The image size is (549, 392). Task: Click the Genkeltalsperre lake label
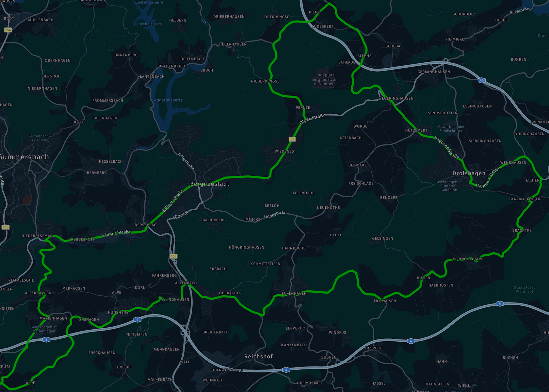pyautogui.click(x=148, y=24)
